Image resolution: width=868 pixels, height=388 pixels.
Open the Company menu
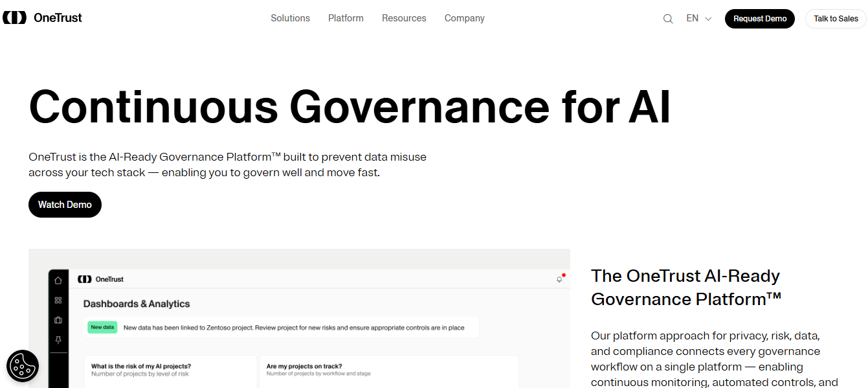[464, 18]
